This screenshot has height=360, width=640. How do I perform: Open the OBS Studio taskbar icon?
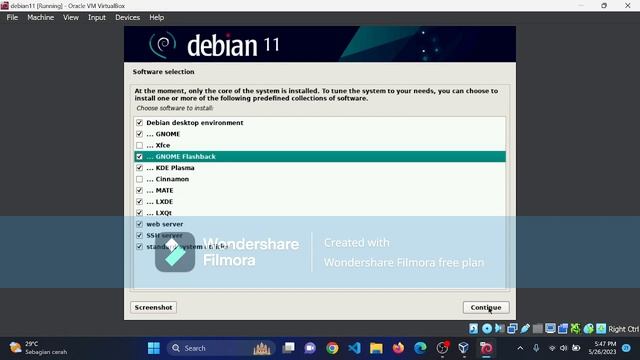tap(442, 348)
